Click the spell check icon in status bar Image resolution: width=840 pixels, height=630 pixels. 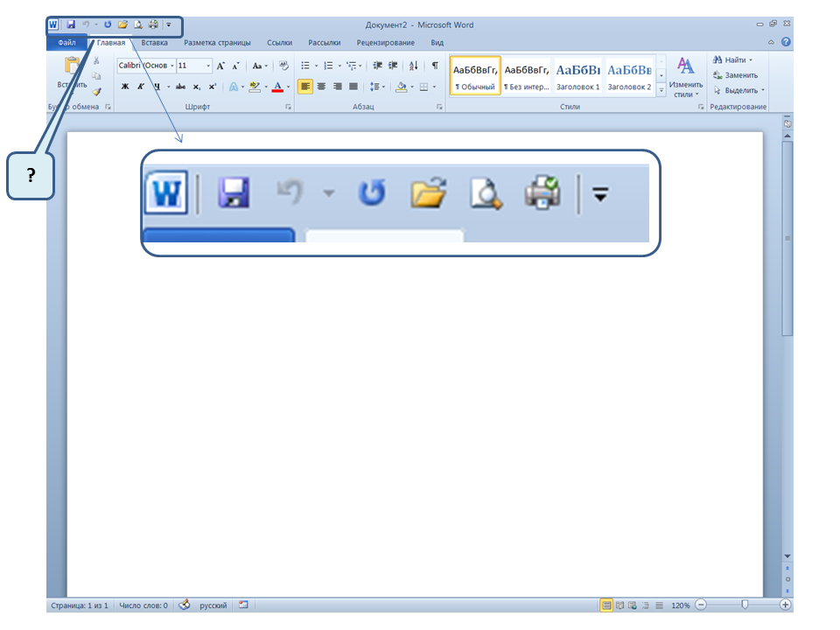184,605
